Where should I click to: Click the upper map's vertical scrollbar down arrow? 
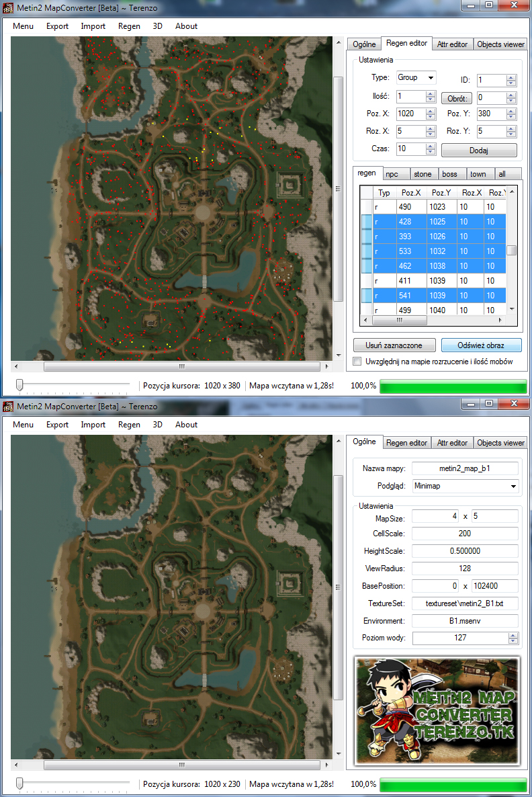(x=339, y=355)
